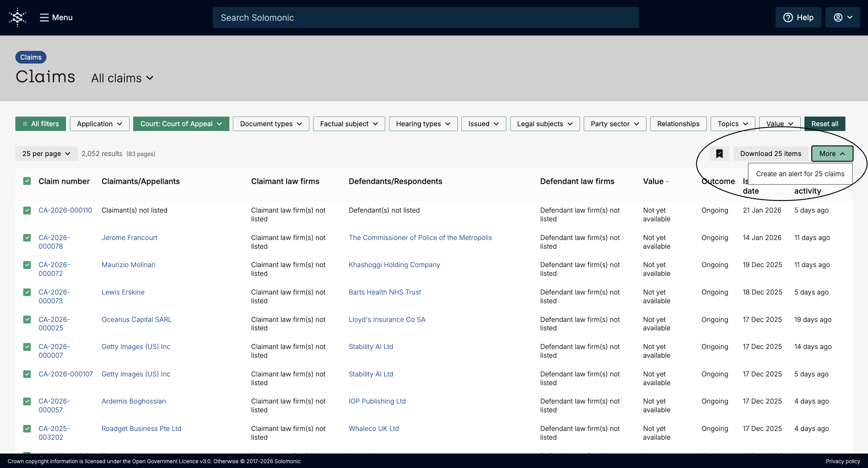
Task: Click the Claims breadcrumb pill
Action: coord(31,57)
